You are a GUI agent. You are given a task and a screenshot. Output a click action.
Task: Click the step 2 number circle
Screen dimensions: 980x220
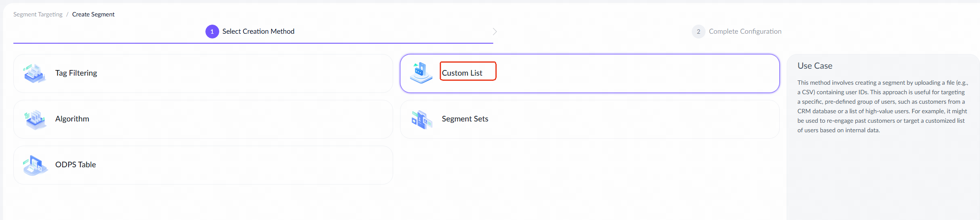(698, 32)
